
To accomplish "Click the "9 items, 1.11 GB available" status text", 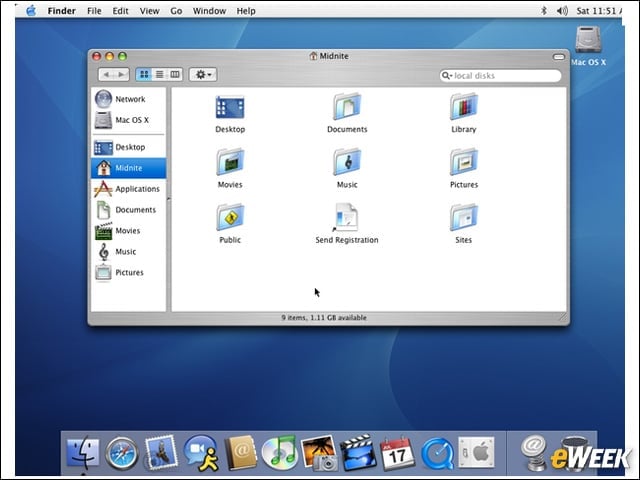I will tap(324, 318).
